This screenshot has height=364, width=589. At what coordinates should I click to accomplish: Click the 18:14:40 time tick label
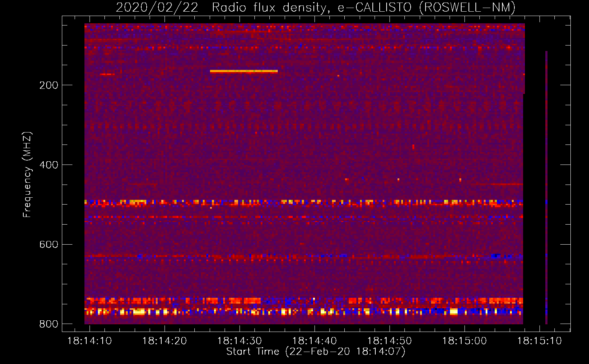pos(315,341)
